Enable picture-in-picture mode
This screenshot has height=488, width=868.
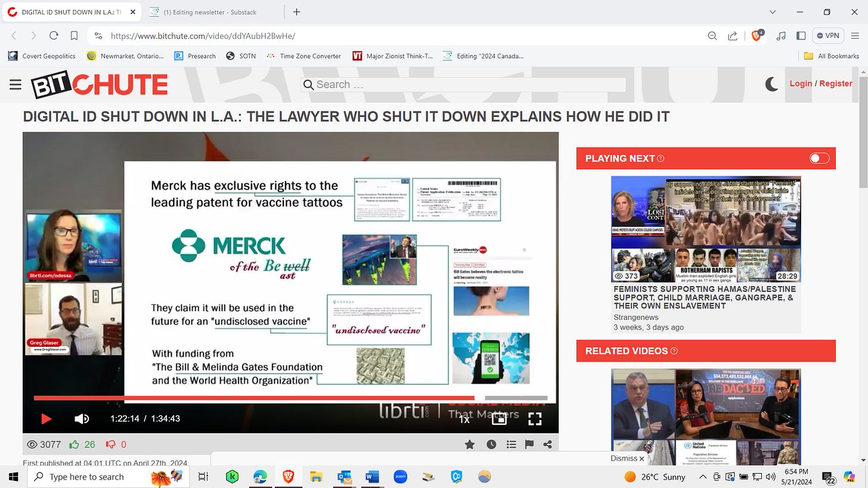click(499, 419)
